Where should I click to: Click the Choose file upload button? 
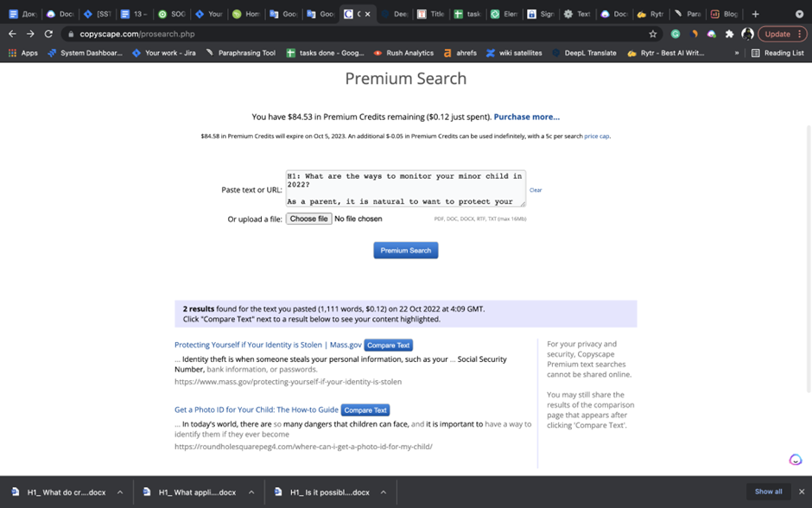[309, 219]
